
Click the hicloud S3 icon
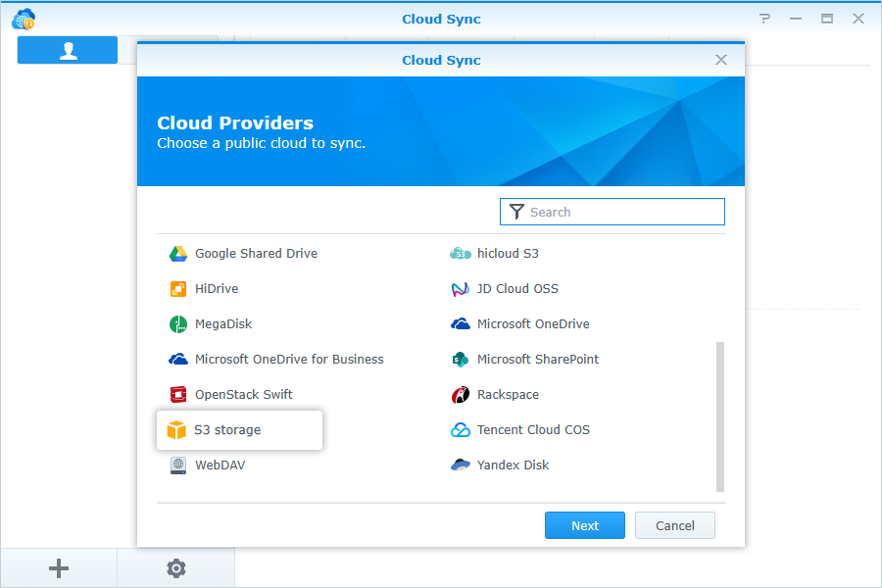(461, 254)
